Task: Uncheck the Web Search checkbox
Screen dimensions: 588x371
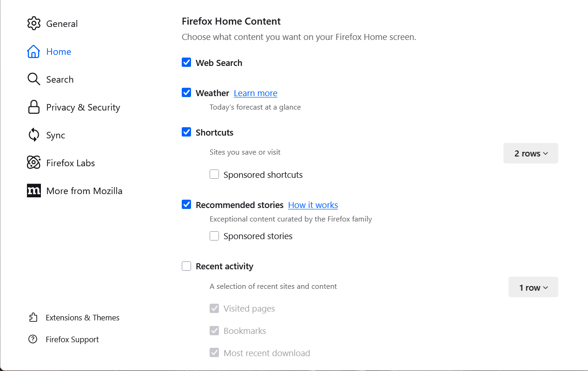Action: [186, 62]
